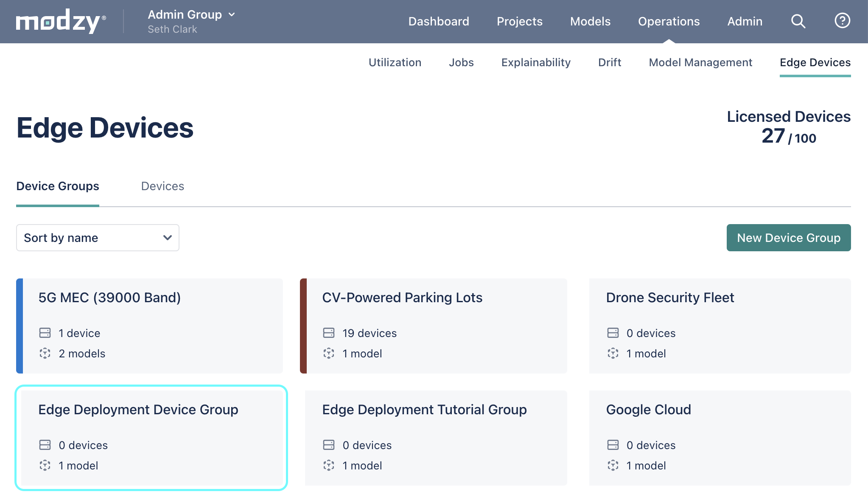Click device icon in CV-Powered Parking Lots
868x500 pixels.
click(329, 333)
